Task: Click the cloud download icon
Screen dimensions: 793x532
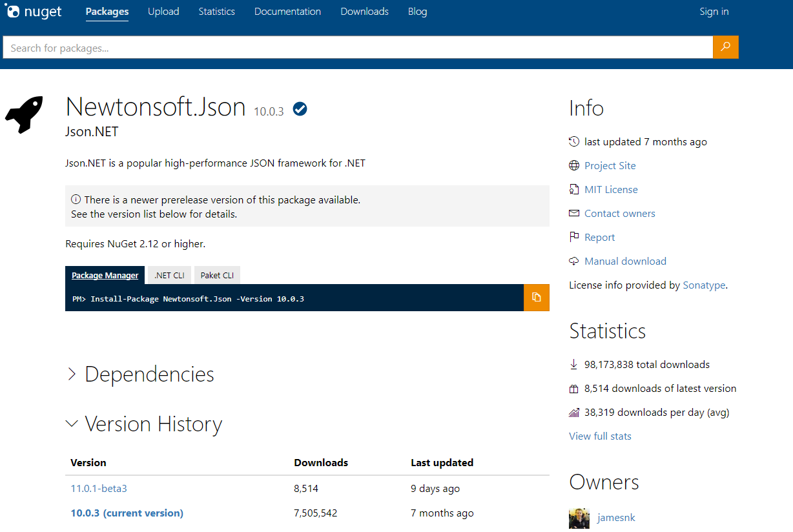Action: click(x=574, y=261)
